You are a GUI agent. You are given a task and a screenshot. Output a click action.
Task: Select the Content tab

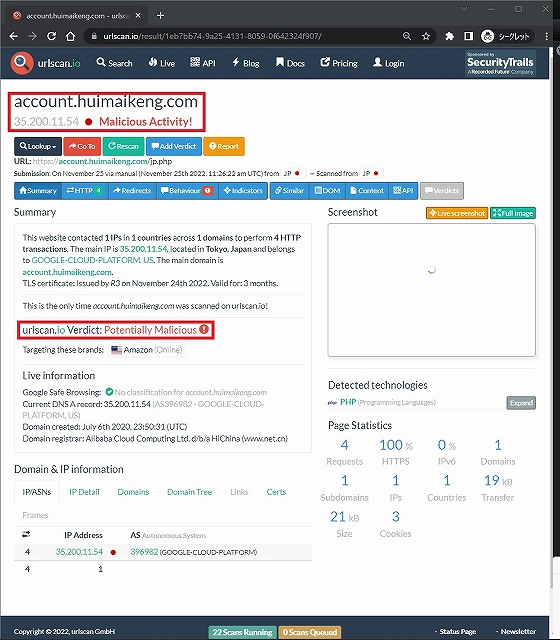point(367,191)
